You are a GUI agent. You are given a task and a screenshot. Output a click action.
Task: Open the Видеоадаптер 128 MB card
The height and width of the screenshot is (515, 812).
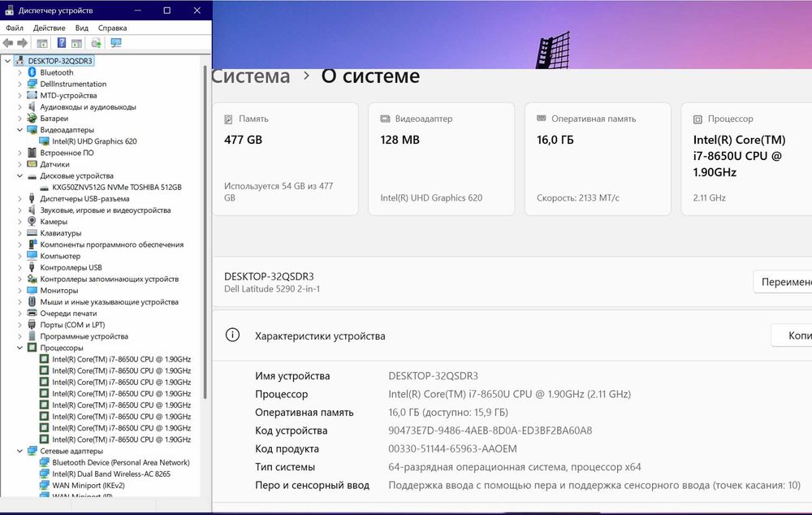(442, 159)
